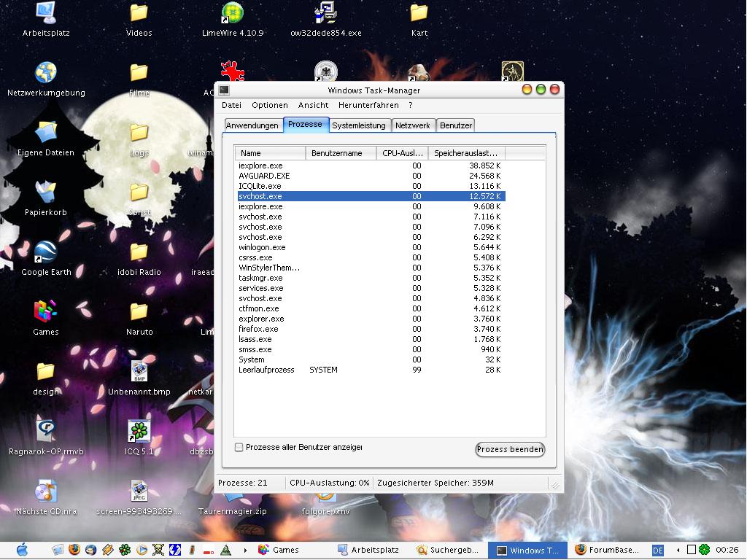Click blue lightning bolt quick launch icon
747x560 pixels.
[x=175, y=550]
